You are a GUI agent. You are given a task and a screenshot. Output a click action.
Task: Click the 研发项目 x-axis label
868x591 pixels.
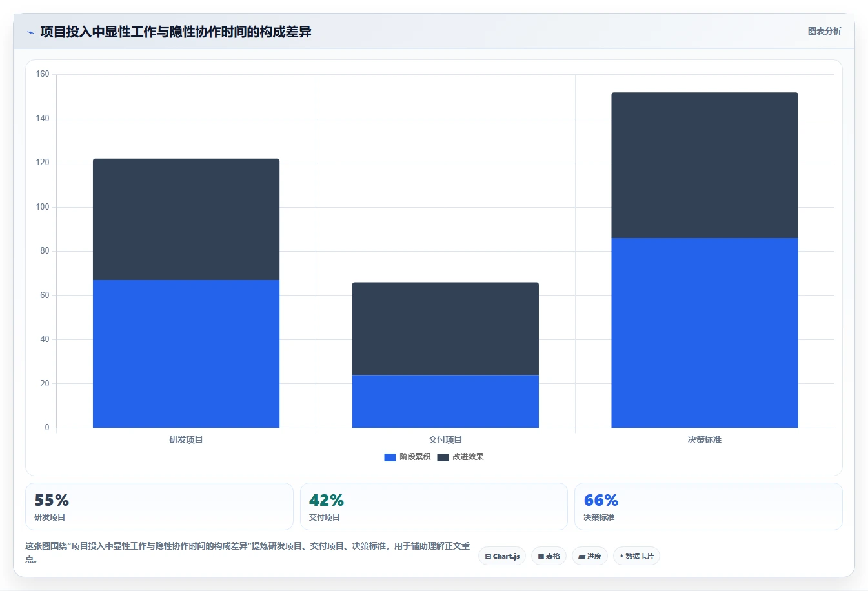pos(186,439)
